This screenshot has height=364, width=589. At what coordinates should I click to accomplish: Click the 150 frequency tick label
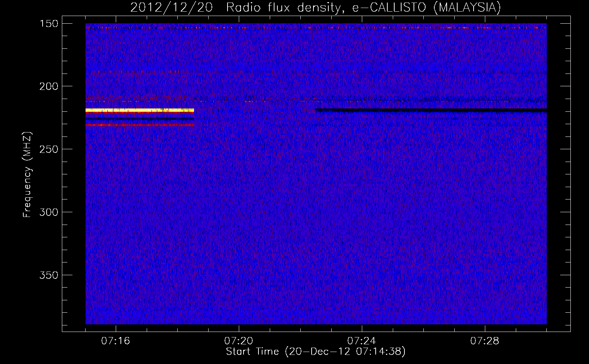pos(49,23)
